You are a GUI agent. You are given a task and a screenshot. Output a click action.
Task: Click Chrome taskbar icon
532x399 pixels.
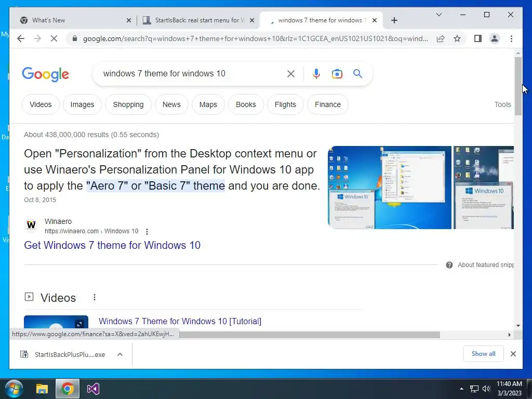[67, 389]
